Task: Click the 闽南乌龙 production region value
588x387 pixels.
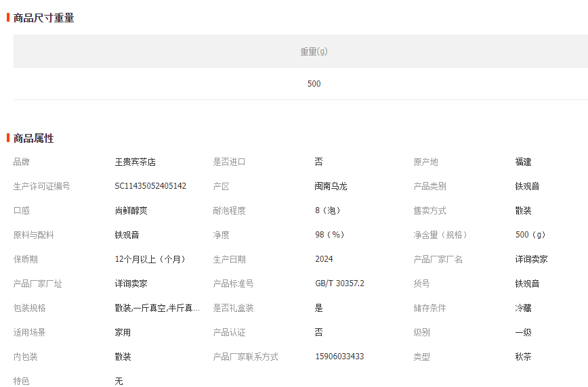Action: click(331, 186)
